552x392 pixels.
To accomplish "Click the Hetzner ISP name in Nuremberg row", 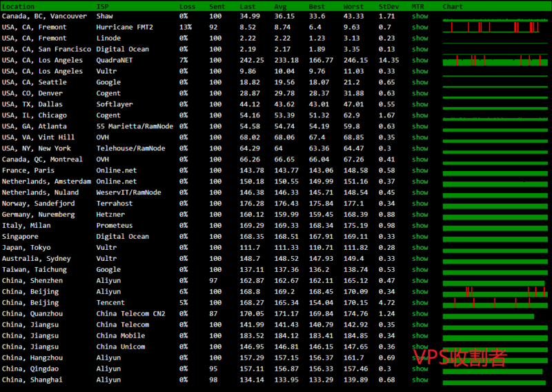I will [x=110, y=215].
